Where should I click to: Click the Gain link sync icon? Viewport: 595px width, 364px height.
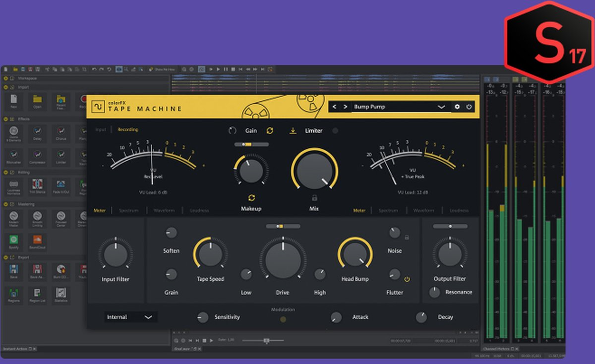point(270,130)
